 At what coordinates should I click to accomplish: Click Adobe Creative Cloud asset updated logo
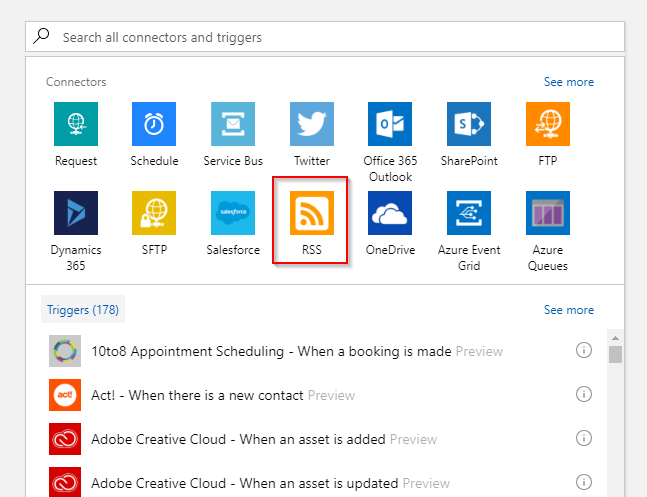pyautogui.click(x=65, y=482)
